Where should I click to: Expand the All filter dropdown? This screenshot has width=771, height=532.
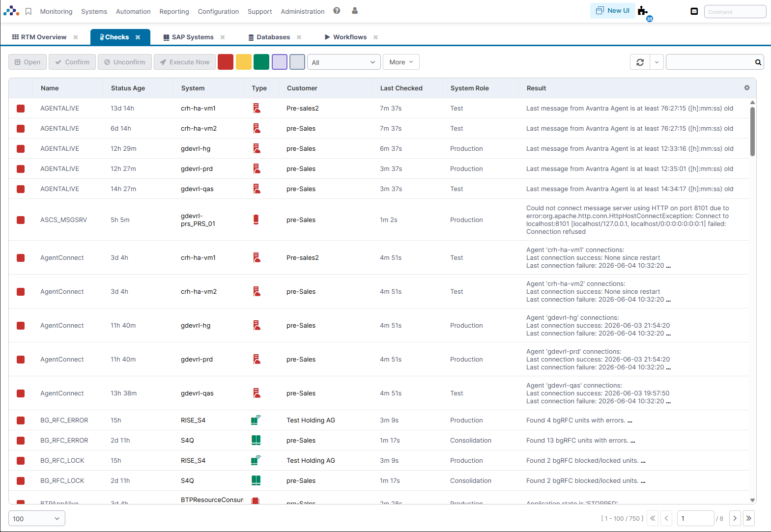tap(344, 62)
